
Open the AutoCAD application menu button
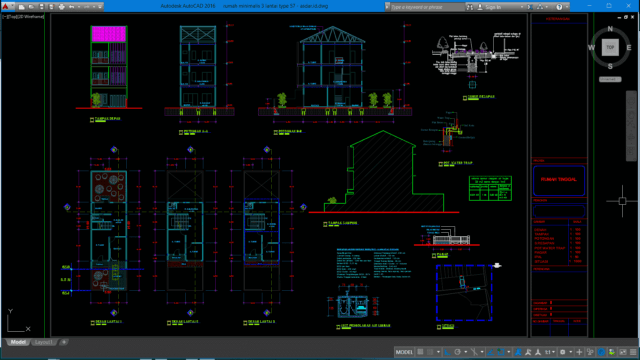click(x=6, y=7)
